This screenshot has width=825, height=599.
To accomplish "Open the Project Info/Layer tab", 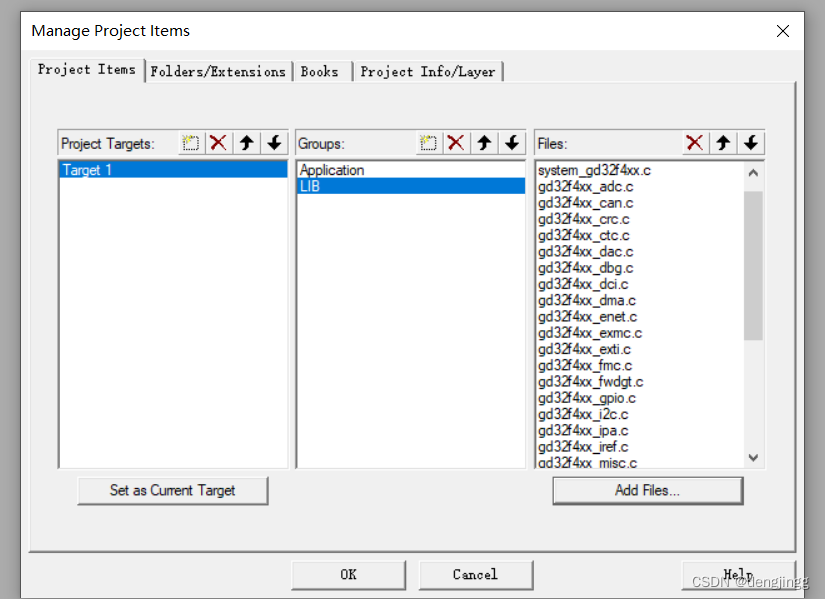I will pyautogui.click(x=428, y=72).
